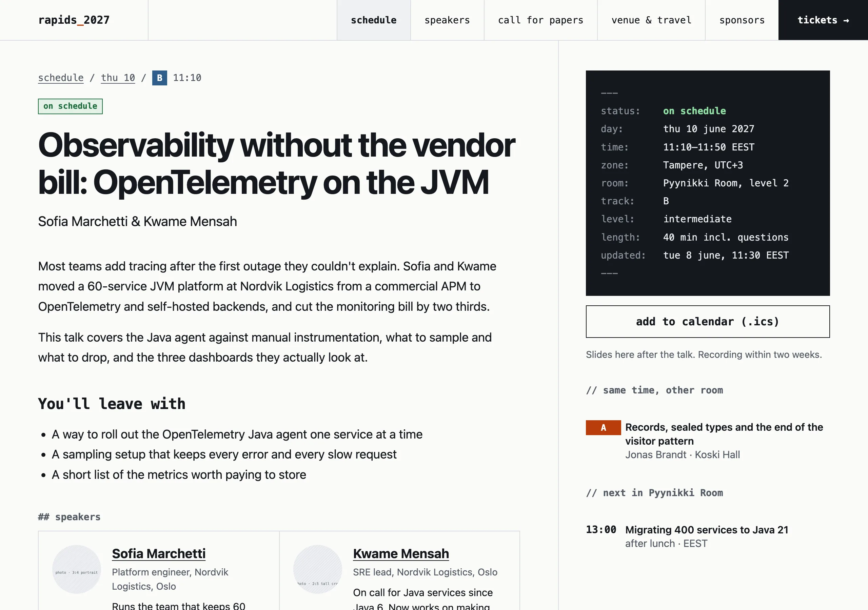Follow the schedule breadcrumb link
This screenshot has width=868, height=610.
click(x=61, y=78)
